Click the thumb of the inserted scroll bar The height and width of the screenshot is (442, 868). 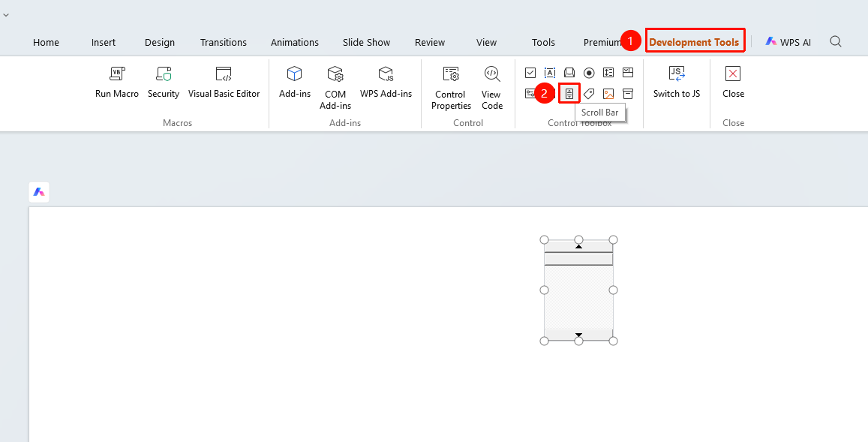point(578,259)
